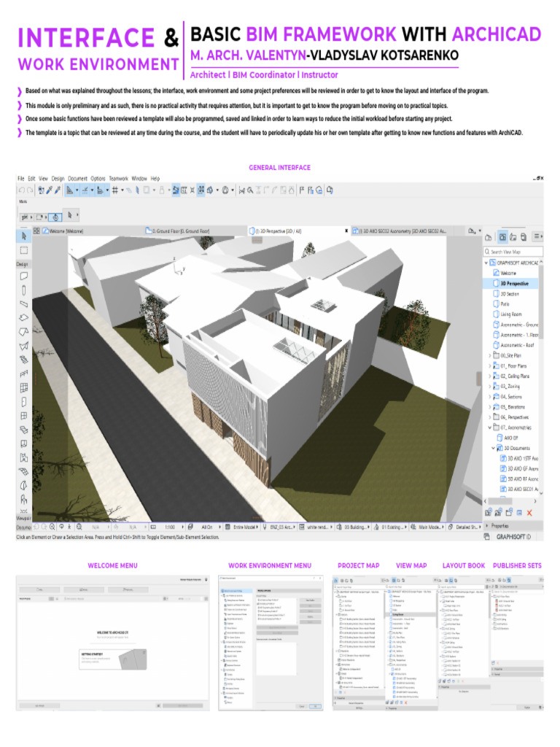Click the red delete X icon in the Navigator
Screen dimensions: 560x747
coord(529,513)
